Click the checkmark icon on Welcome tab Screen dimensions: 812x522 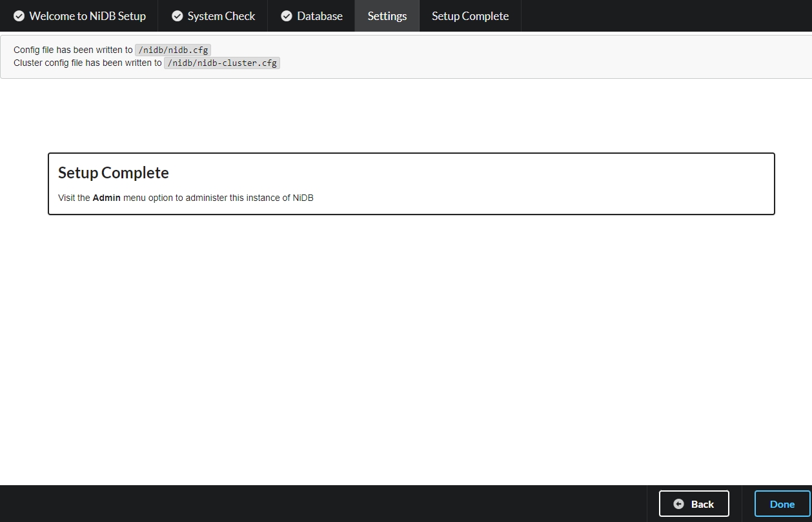[x=19, y=16]
